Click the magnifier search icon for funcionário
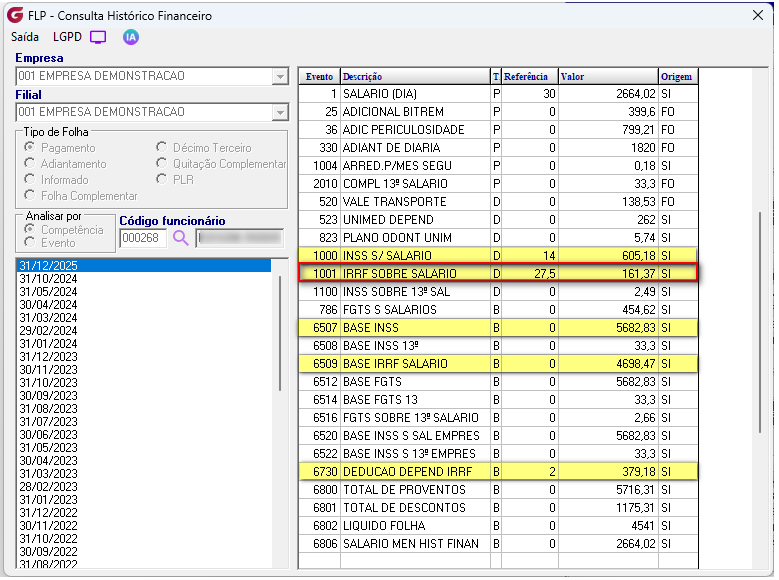The image size is (779, 580). click(181, 238)
